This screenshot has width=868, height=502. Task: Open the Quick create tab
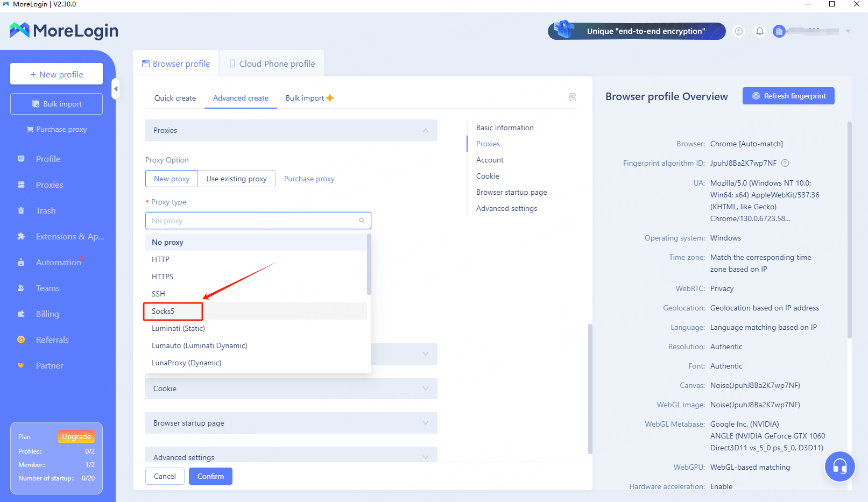[175, 98]
